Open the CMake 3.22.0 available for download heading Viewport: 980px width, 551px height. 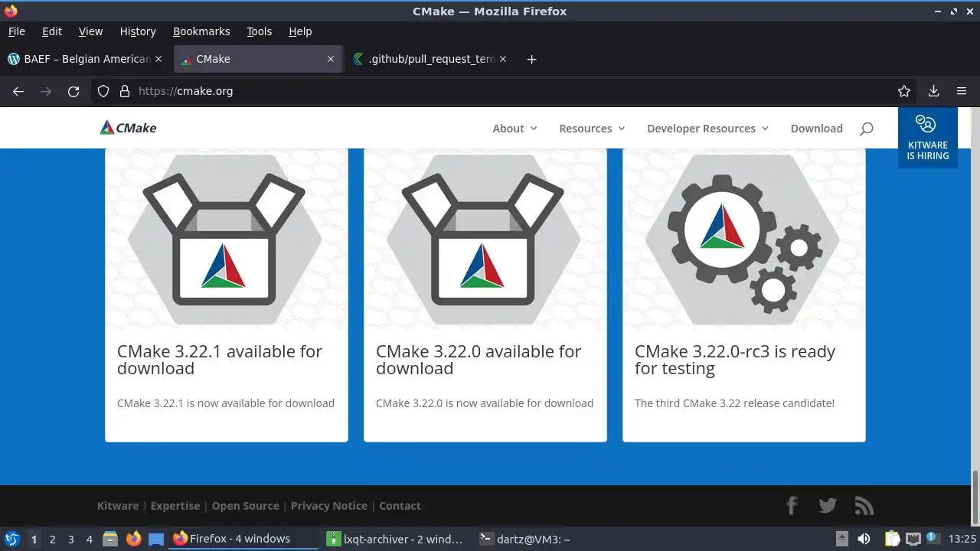[x=479, y=360]
